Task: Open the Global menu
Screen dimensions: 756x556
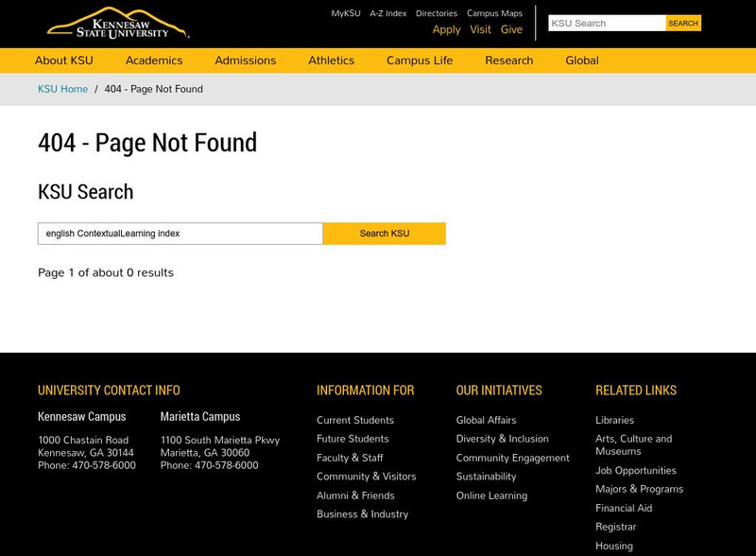Action: tap(582, 61)
